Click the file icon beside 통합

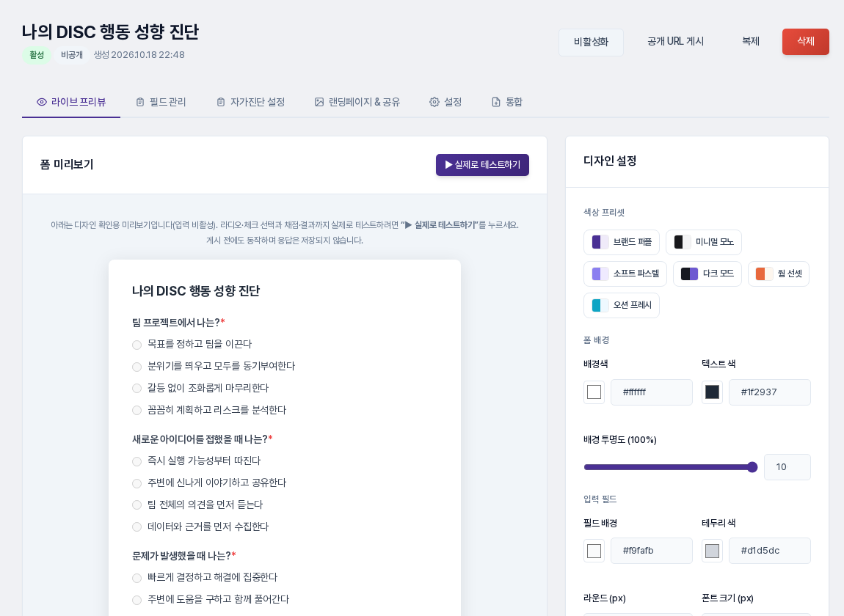click(496, 102)
